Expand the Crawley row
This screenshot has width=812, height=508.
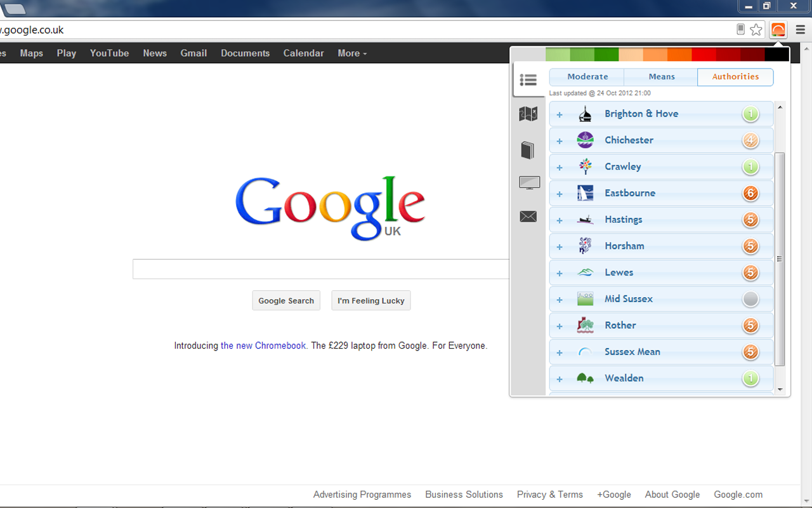click(x=560, y=168)
